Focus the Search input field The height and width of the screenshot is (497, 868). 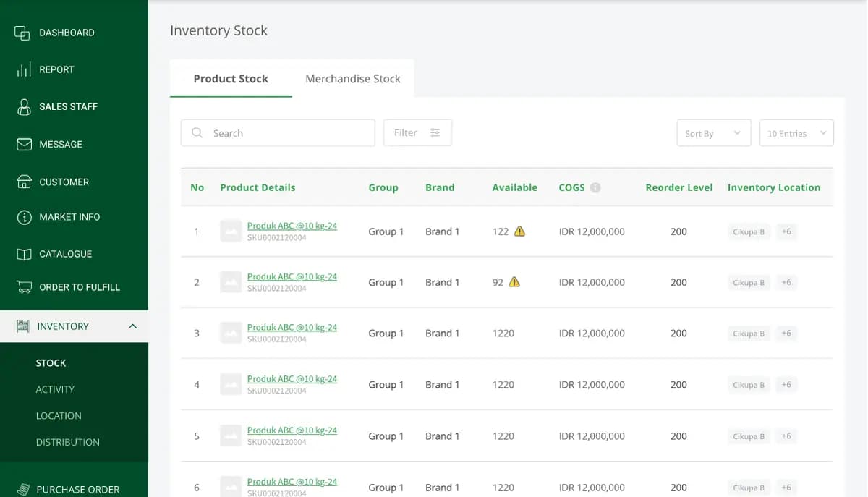(278, 133)
